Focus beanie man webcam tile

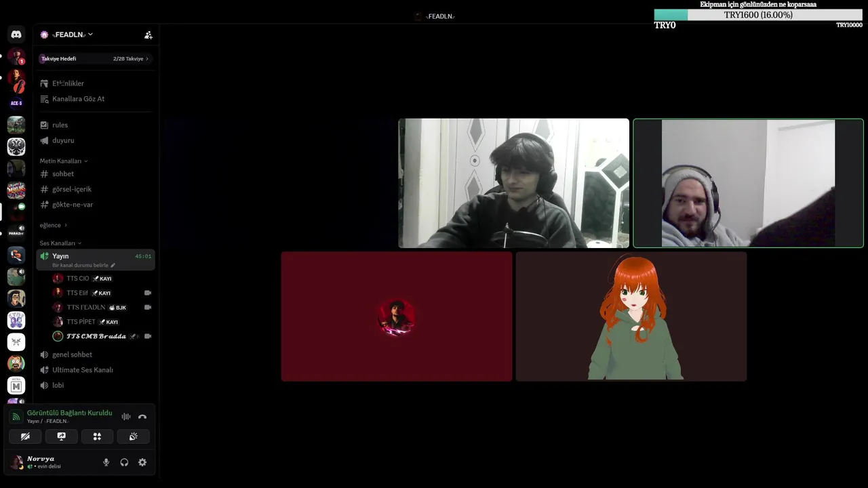[748, 183]
